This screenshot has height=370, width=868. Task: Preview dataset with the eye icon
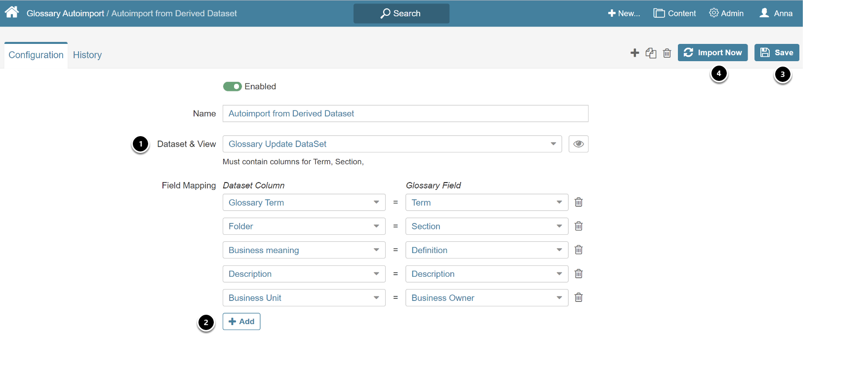point(578,144)
